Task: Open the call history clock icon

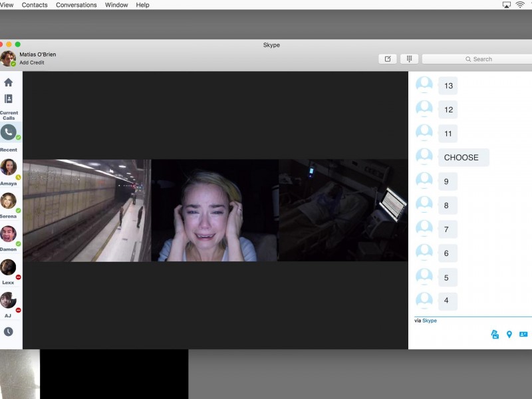Action: click(9, 331)
